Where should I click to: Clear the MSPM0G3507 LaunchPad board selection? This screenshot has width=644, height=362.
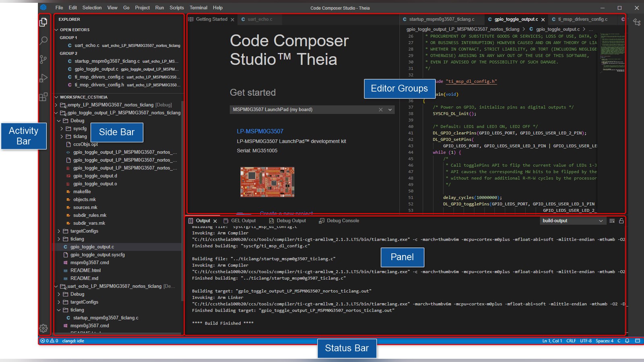(380, 110)
